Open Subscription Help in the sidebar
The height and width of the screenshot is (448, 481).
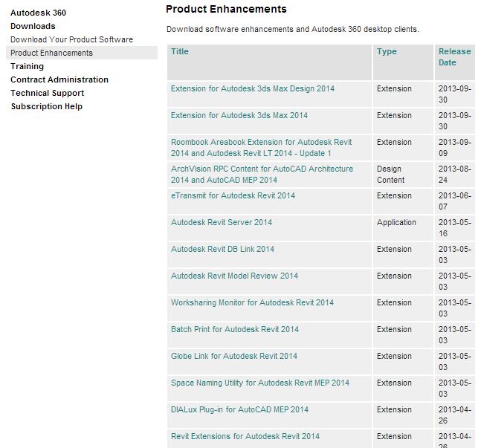click(x=47, y=106)
